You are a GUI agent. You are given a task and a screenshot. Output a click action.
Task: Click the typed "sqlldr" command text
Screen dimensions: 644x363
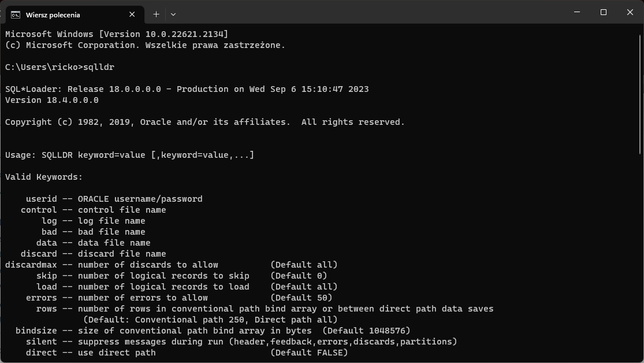[x=99, y=67]
